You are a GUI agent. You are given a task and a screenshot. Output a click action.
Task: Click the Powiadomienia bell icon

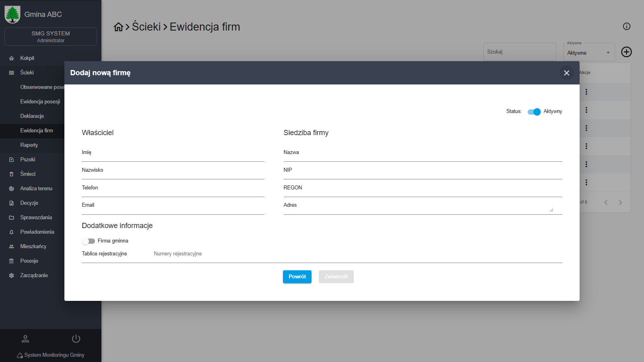click(x=12, y=232)
